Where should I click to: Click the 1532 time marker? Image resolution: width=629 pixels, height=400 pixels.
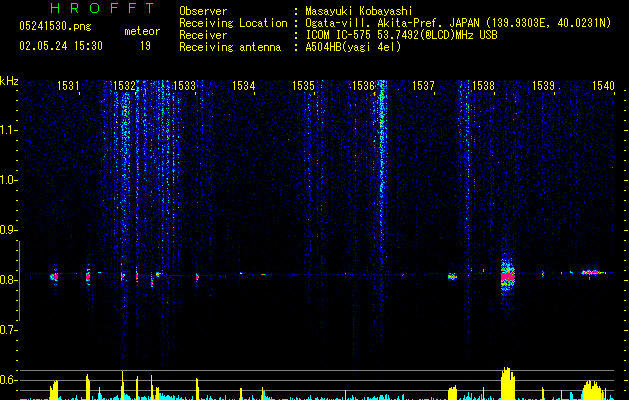click(x=124, y=85)
